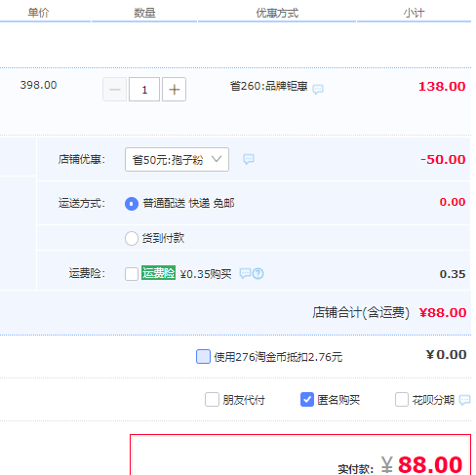Check the 朋友代付 option
This screenshot has height=475, width=476.
click(x=212, y=400)
